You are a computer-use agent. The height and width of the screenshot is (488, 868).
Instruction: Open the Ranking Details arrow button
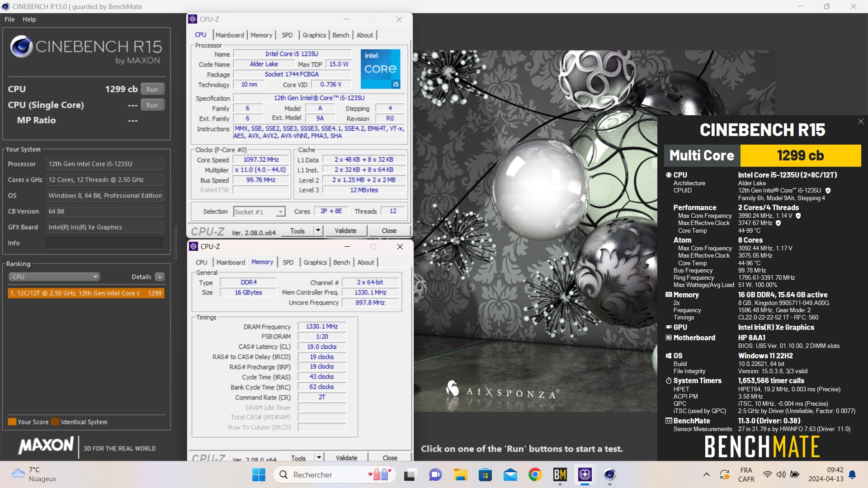pos(160,277)
